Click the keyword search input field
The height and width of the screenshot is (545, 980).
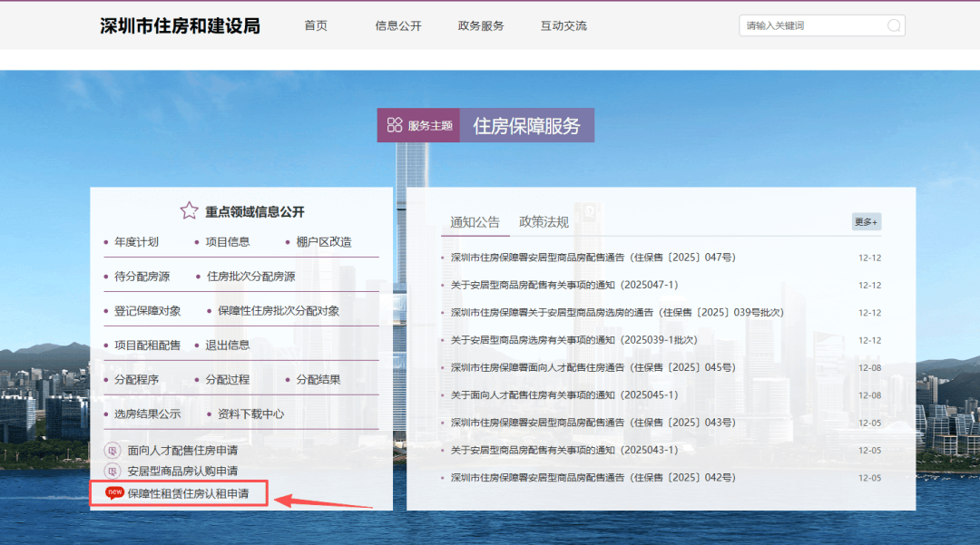coord(808,24)
